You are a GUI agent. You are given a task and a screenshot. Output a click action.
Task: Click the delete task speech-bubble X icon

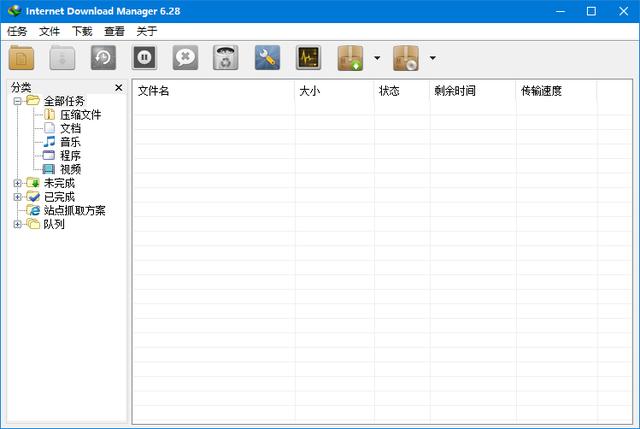click(x=185, y=58)
